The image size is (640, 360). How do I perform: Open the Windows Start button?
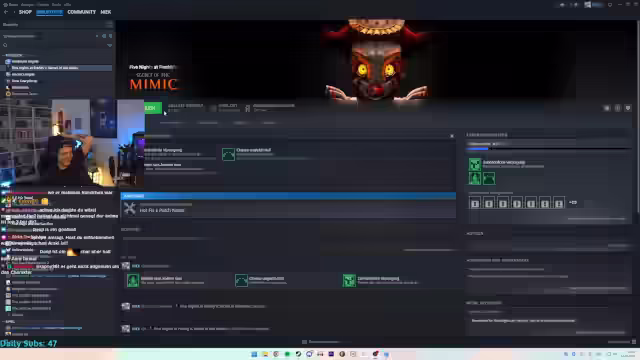(x=254, y=354)
